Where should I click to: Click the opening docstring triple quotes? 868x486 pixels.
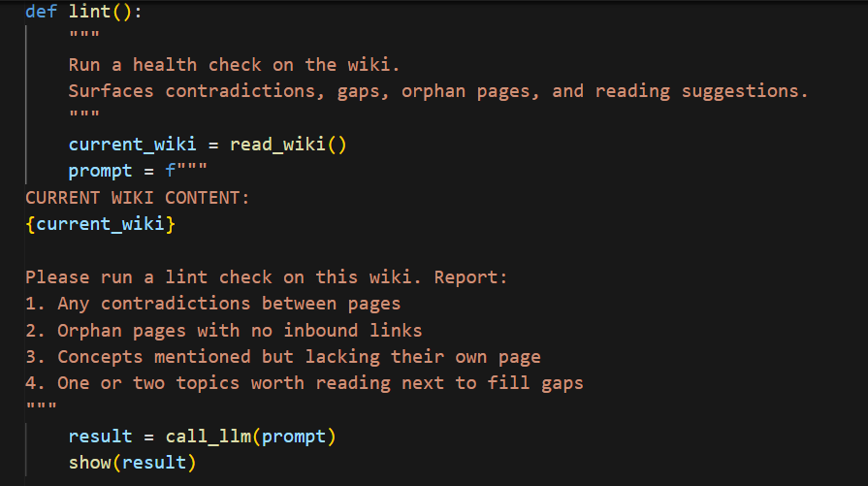coord(84,34)
